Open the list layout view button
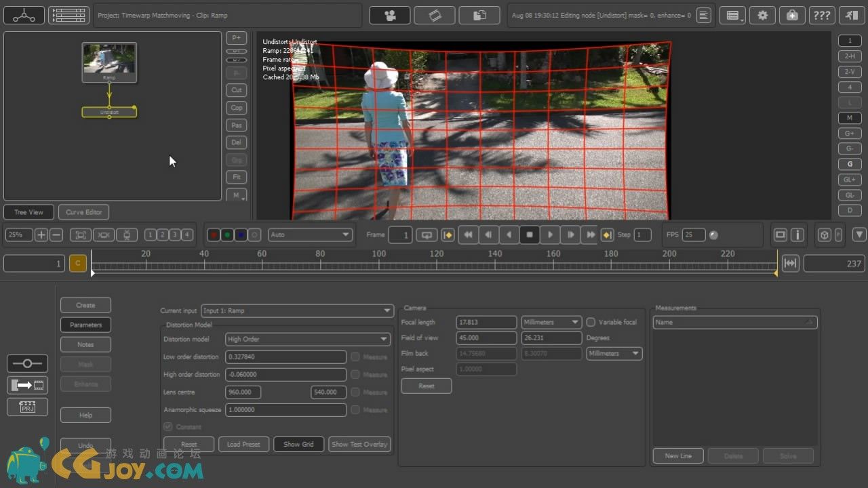Viewport: 868px width, 488px height. (68, 15)
